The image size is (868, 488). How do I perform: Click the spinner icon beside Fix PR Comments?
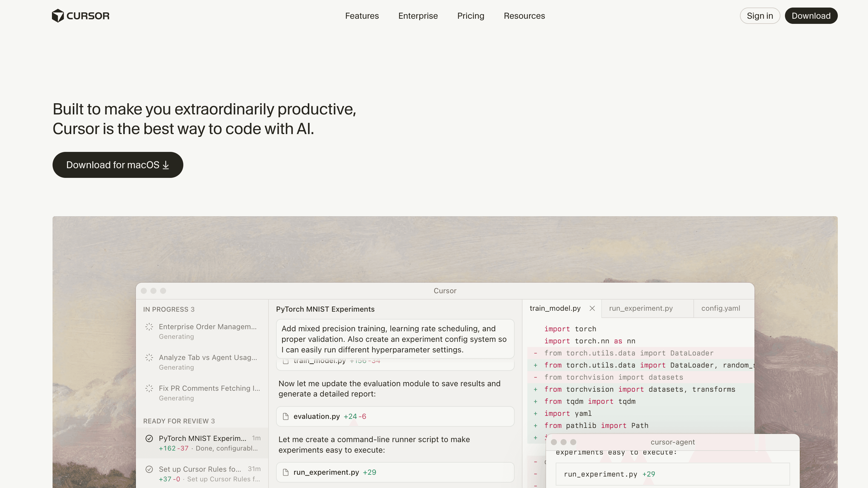pyautogui.click(x=149, y=388)
